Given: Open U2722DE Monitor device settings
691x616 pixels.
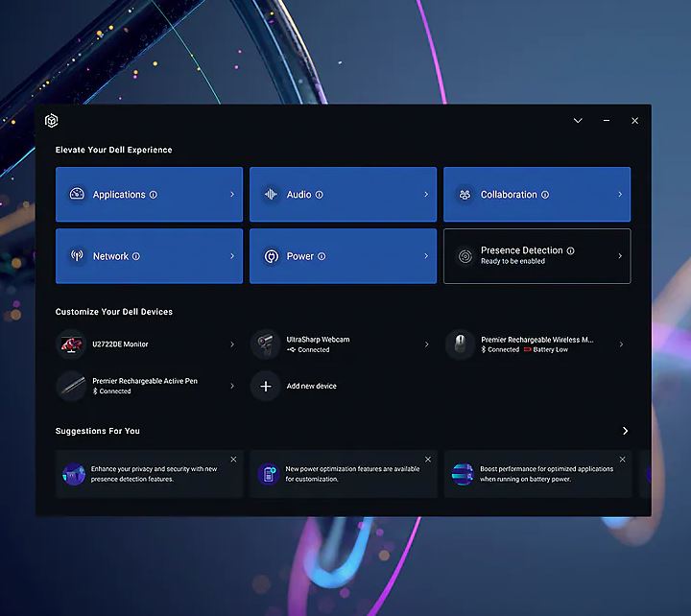Looking at the screenshot, I should point(149,344).
